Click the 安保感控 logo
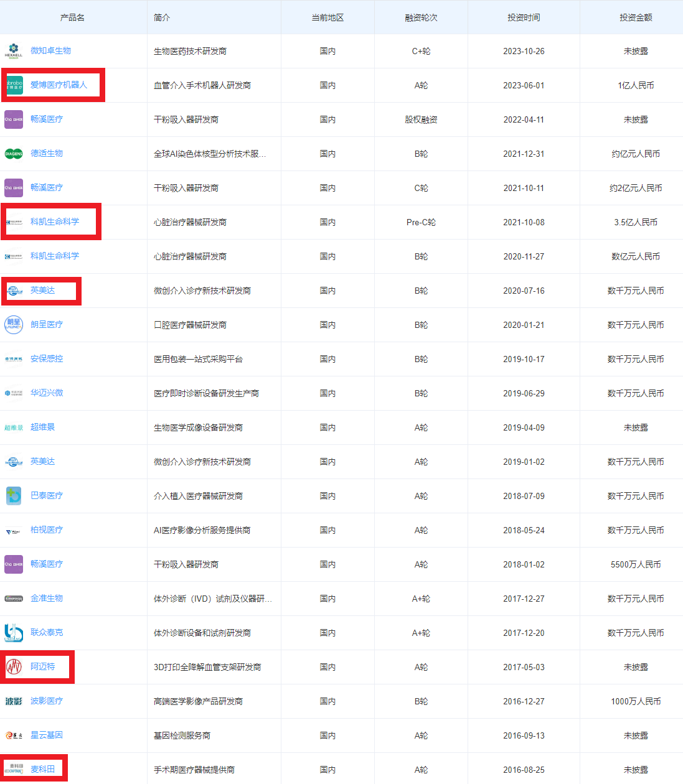Image resolution: width=683 pixels, height=784 pixels. click(14, 359)
